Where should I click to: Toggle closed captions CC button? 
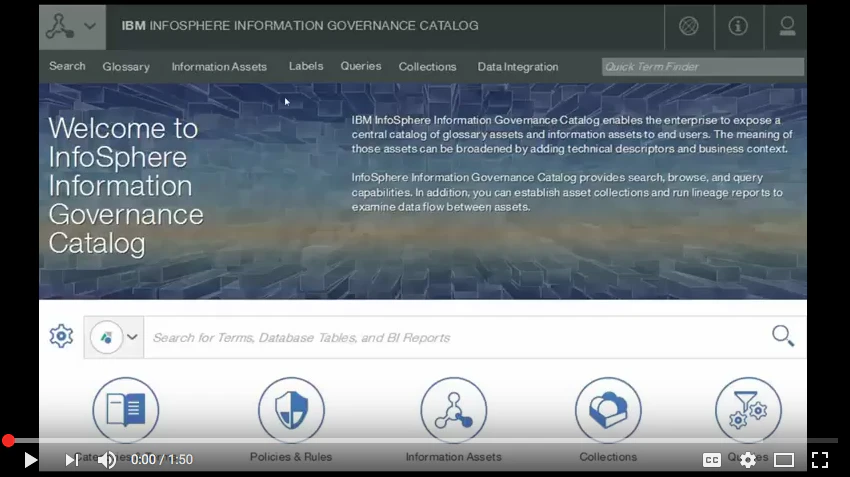coord(712,460)
